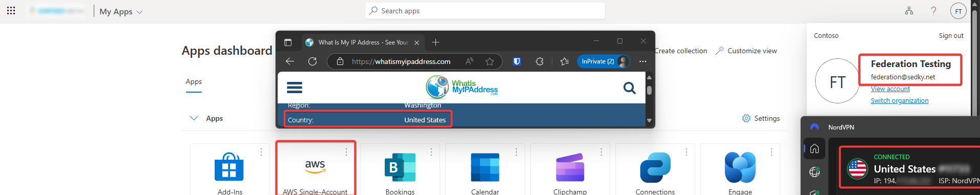The height and width of the screenshot is (195, 980).
Task: Click the NordVPN logo in the title bar
Action: [x=815, y=127]
